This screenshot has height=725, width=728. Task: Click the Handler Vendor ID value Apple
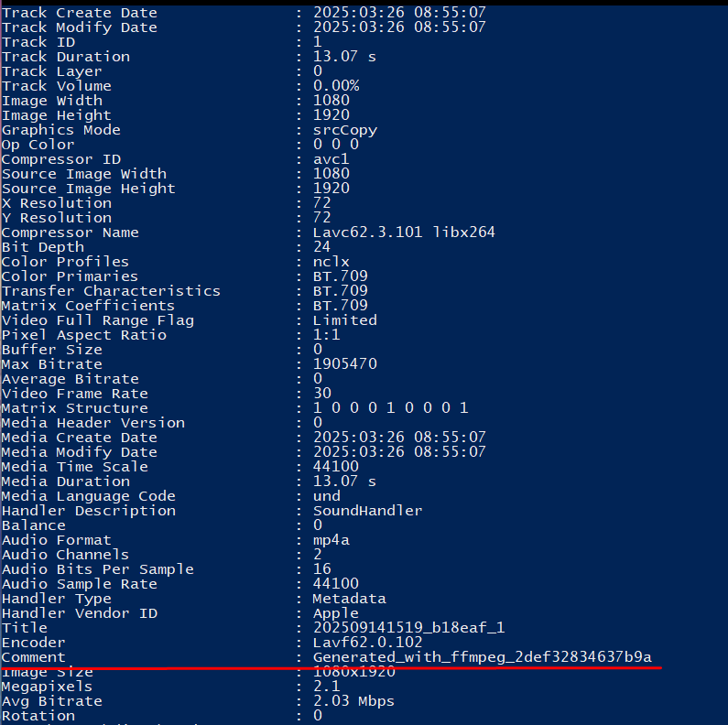[x=336, y=613]
